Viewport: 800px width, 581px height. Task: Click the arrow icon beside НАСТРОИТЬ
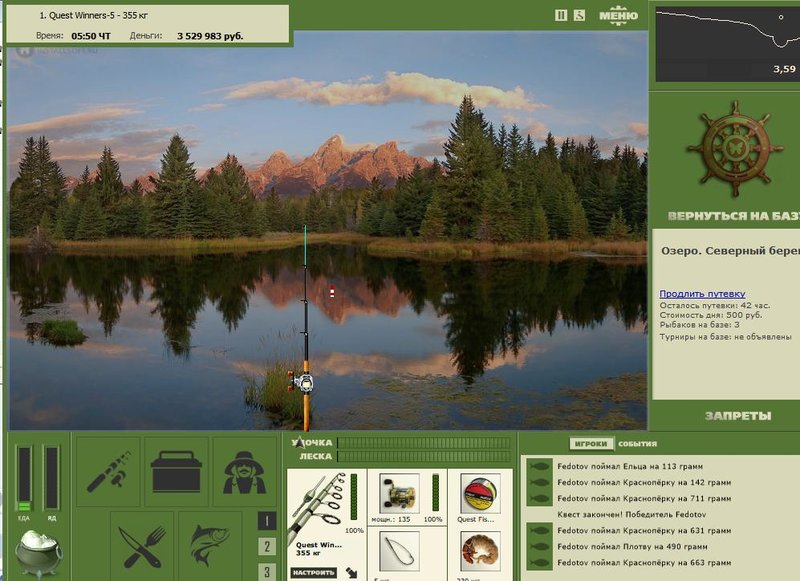(x=351, y=572)
